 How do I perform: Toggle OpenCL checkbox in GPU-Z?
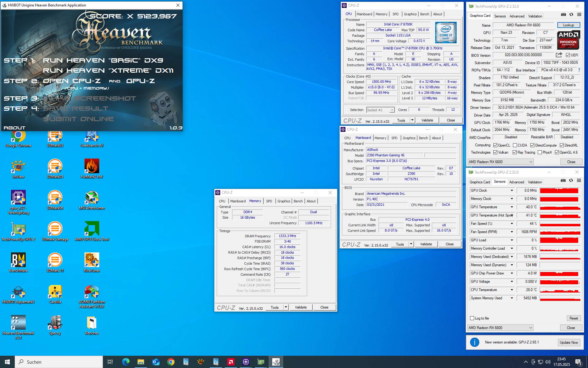coord(495,145)
